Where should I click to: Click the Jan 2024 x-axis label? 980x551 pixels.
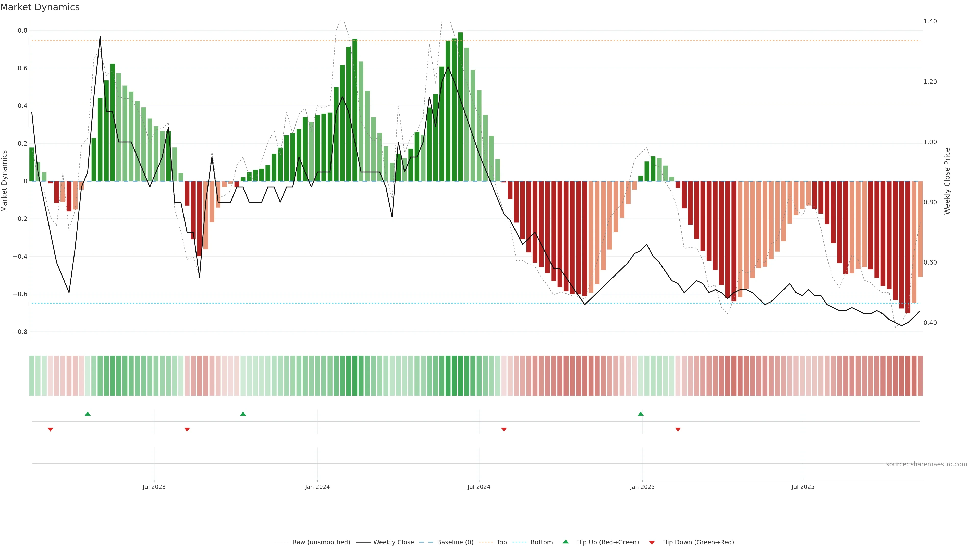[x=317, y=487]
